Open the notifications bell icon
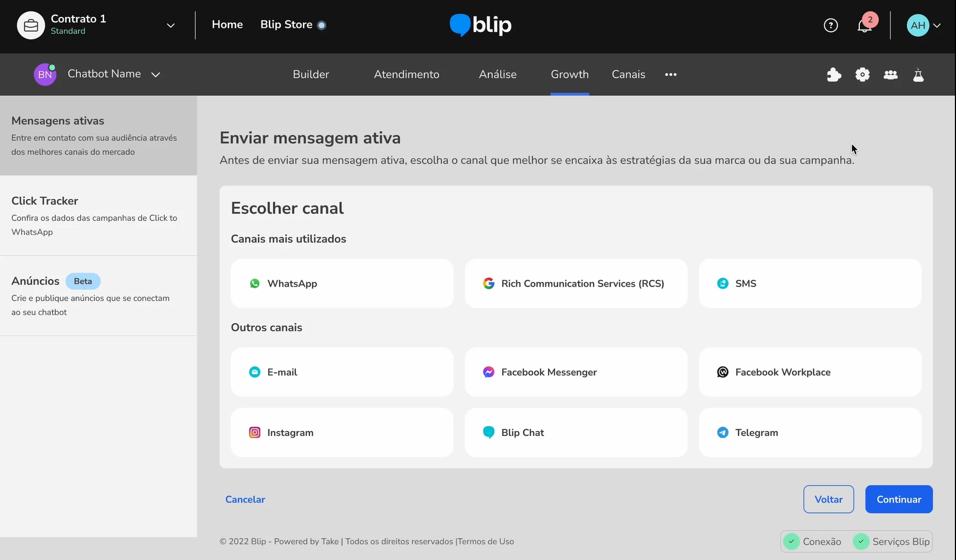 point(864,26)
